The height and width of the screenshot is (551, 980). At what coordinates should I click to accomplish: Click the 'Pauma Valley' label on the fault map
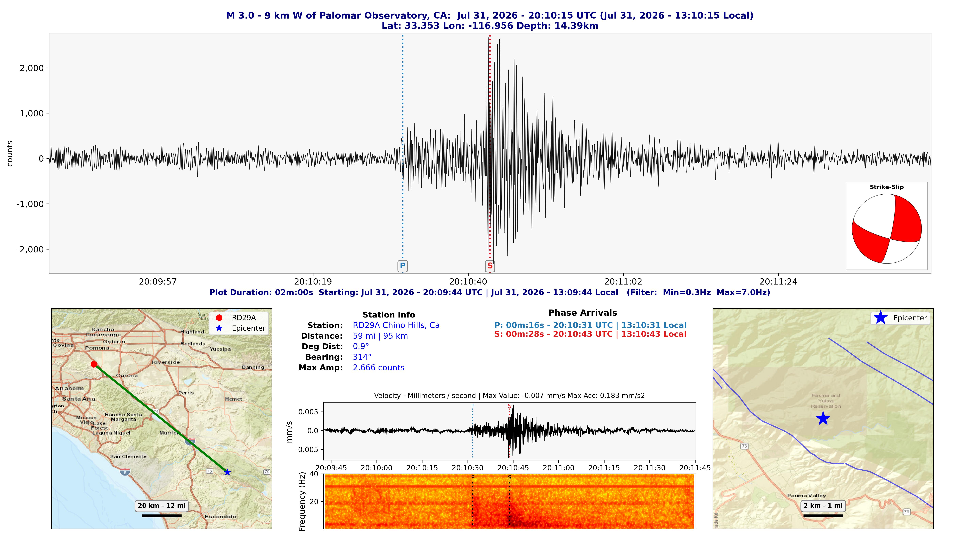click(806, 496)
